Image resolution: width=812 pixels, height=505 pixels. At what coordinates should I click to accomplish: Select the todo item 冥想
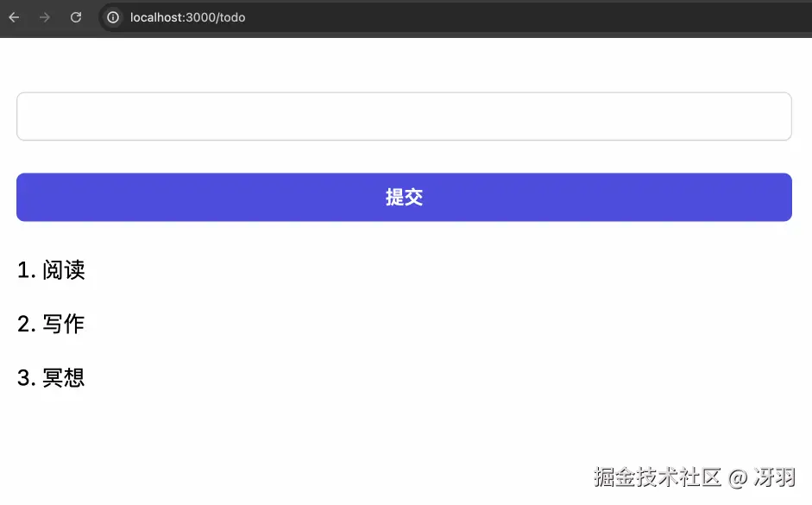(64, 377)
